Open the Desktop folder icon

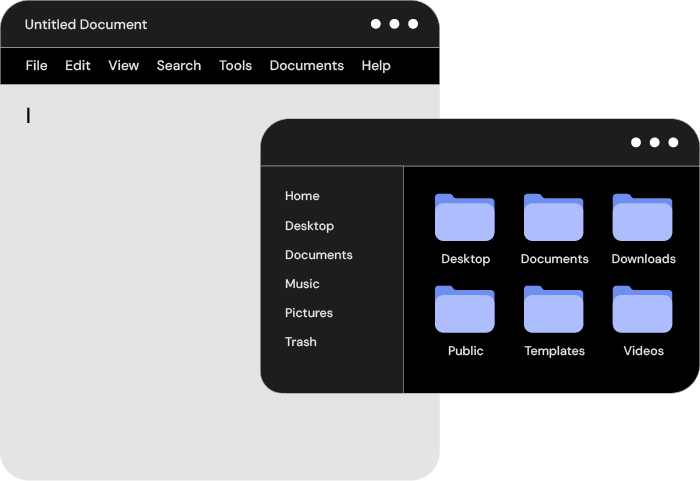(465, 218)
